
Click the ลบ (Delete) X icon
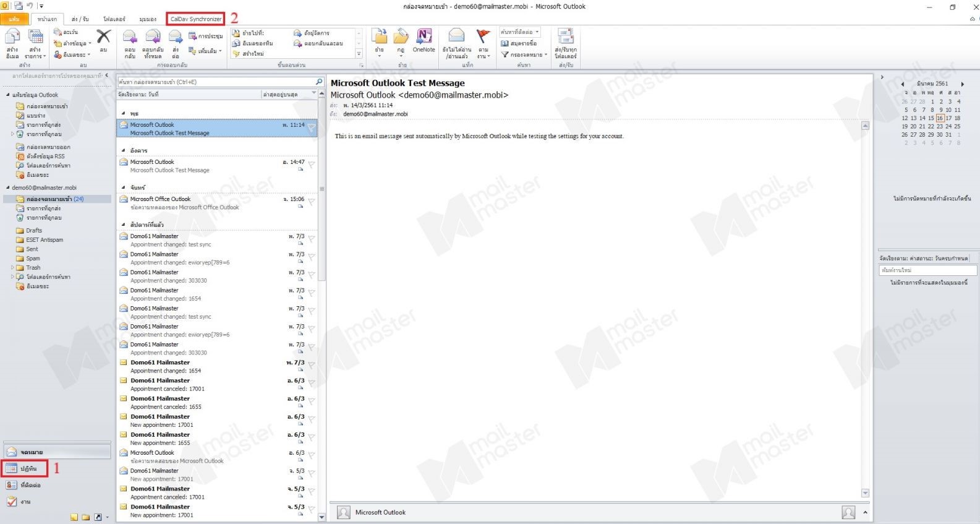103,37
